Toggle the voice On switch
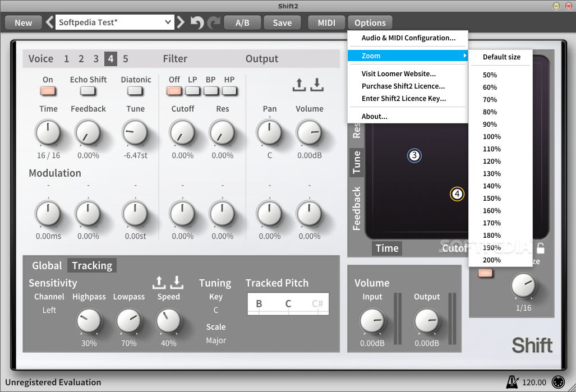This screenshot has height=392, width=576. (x=48, y=91)
